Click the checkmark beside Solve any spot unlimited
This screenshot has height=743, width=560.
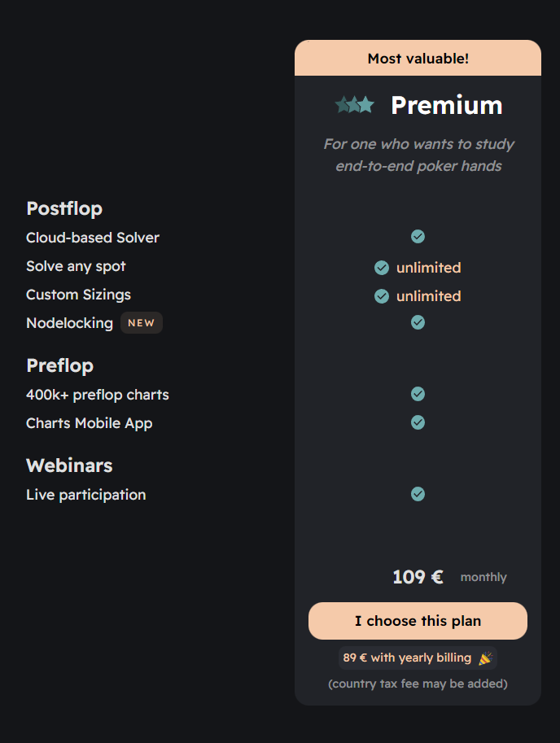click(381, 268)
